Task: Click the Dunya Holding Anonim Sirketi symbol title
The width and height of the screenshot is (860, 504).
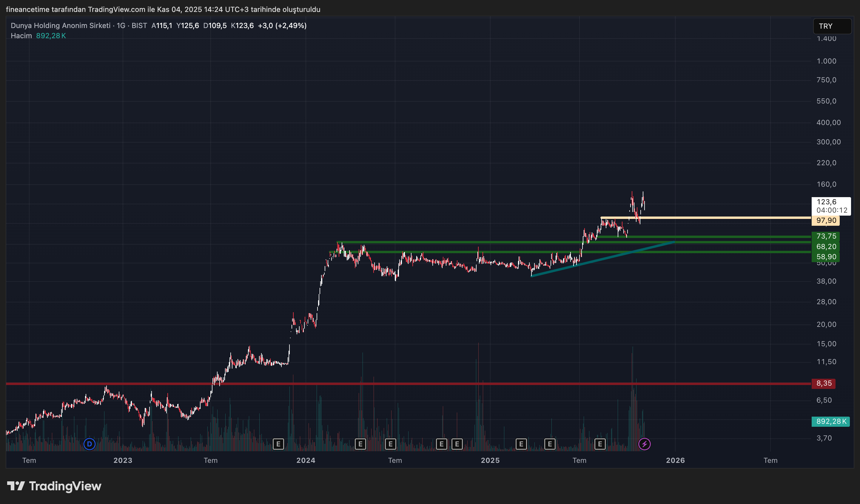Action: [x=60, y=26]
